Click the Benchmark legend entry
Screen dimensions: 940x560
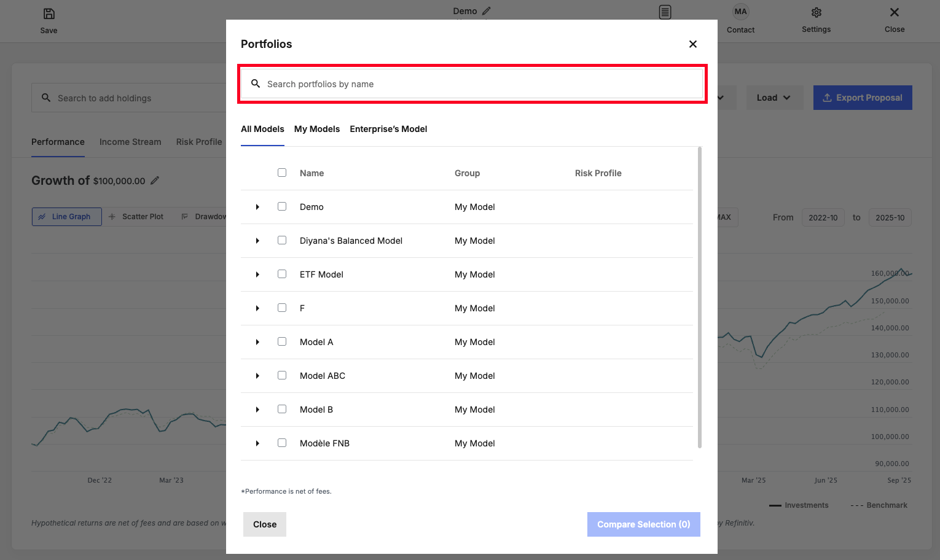point(879,505)
